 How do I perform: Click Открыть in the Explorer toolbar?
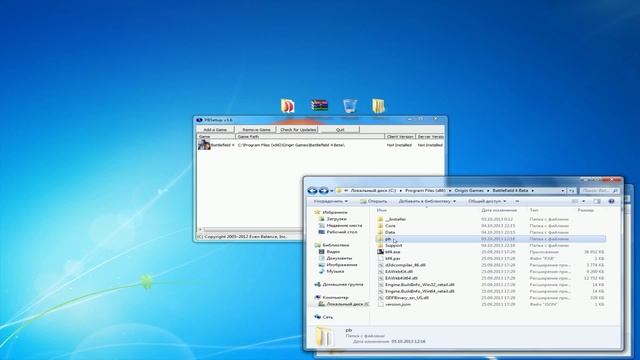click(373, 201)
